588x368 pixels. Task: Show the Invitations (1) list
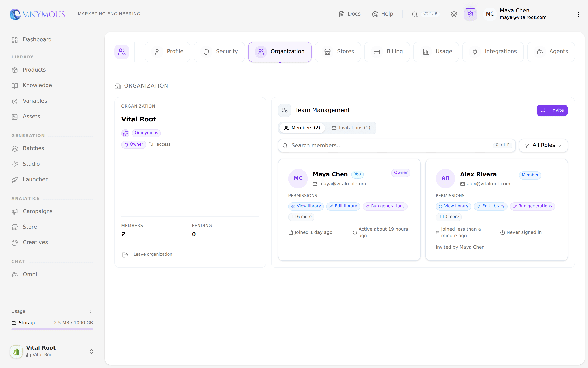tap(351, 128)
